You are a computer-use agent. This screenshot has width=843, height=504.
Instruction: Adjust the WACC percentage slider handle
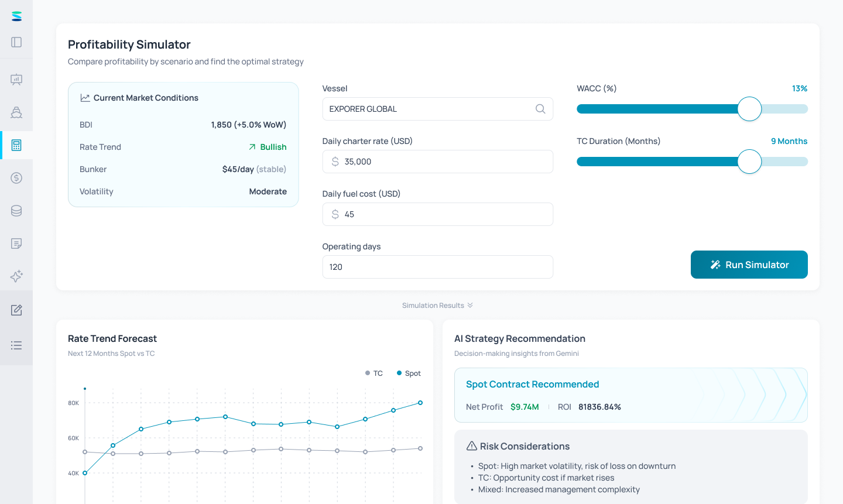[749, 109]
